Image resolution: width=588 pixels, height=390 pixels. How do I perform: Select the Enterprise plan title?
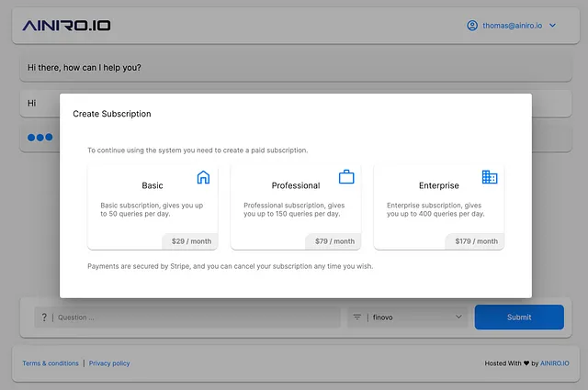(439, 185)
